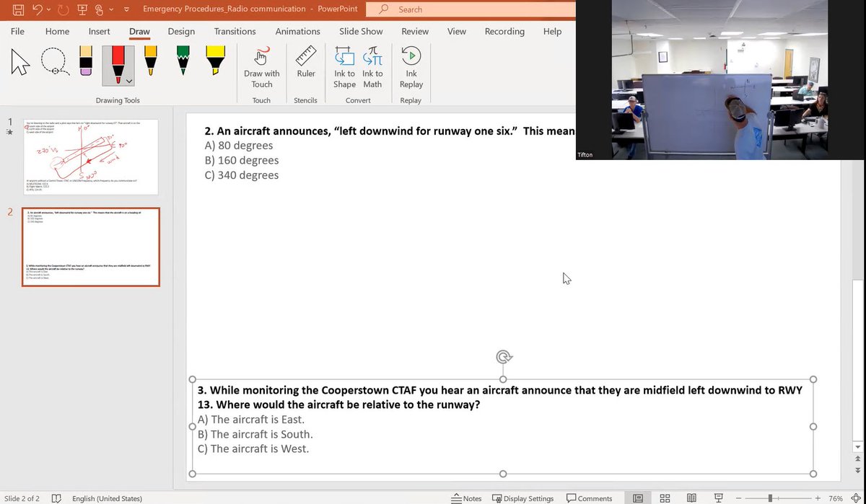Open the Review tab
866x504 pixels.
415,31
